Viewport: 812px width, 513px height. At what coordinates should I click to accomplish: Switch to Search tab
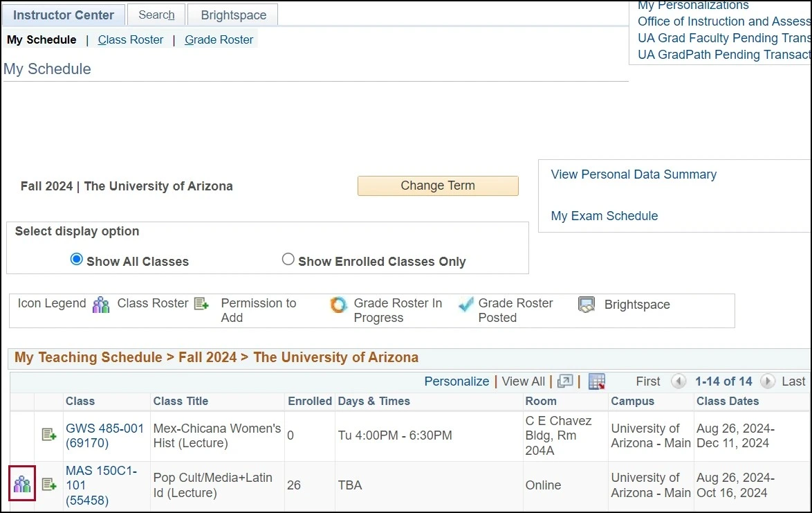(156, 15)
